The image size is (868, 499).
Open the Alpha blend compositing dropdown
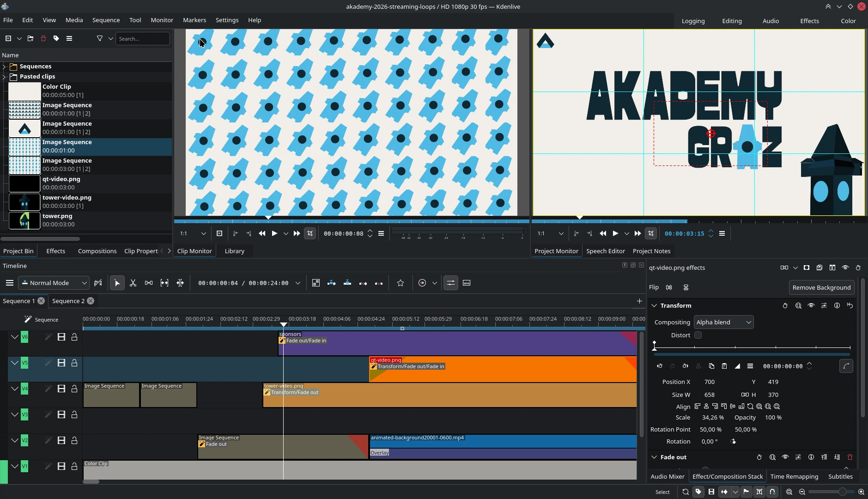point(723,322)
